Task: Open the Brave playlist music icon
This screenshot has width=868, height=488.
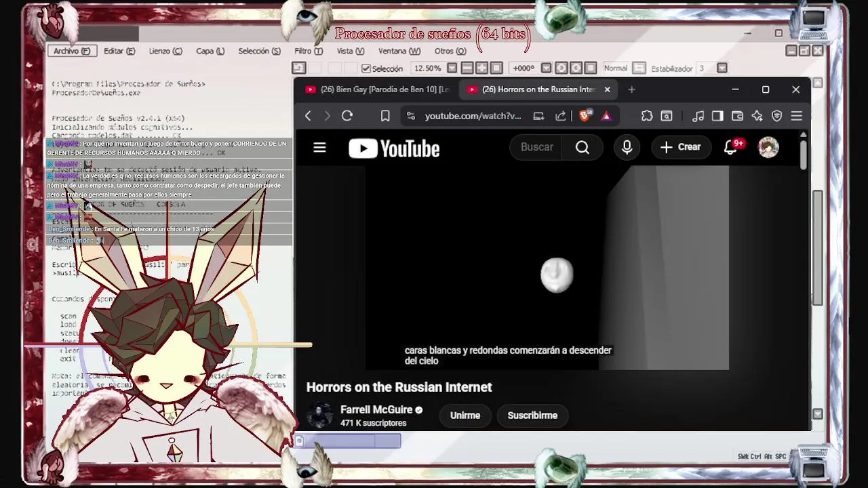Action: 698,116
